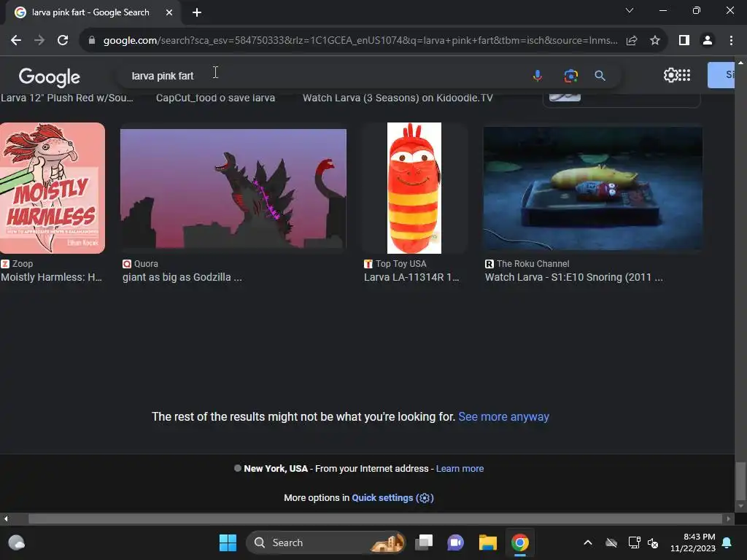Search by image with Google Lens
The width and height of the screenshot is (747, 560).
pyautogui.click(x=570, y=76)
